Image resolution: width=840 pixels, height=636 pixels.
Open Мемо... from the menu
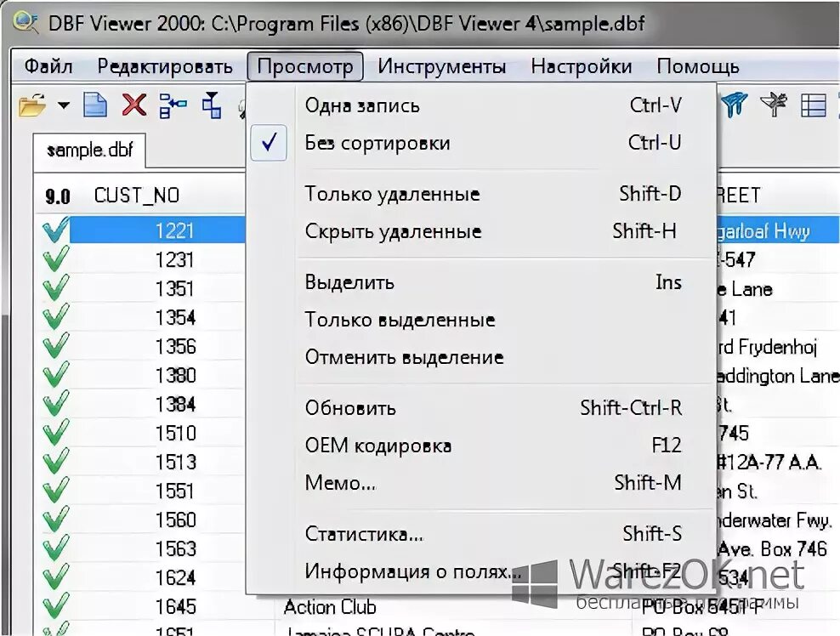481,483
